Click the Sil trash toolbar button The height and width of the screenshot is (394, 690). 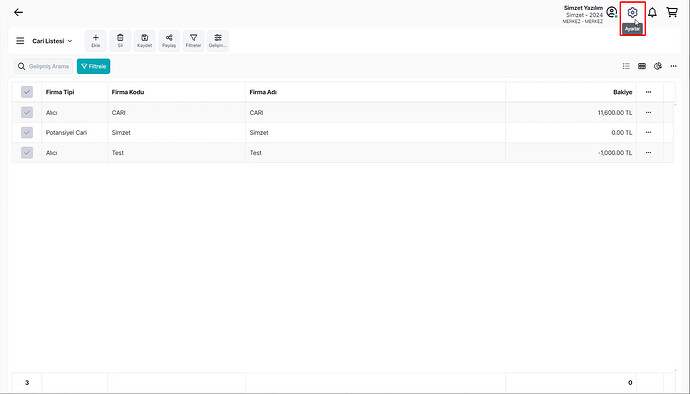pos(120,41)
